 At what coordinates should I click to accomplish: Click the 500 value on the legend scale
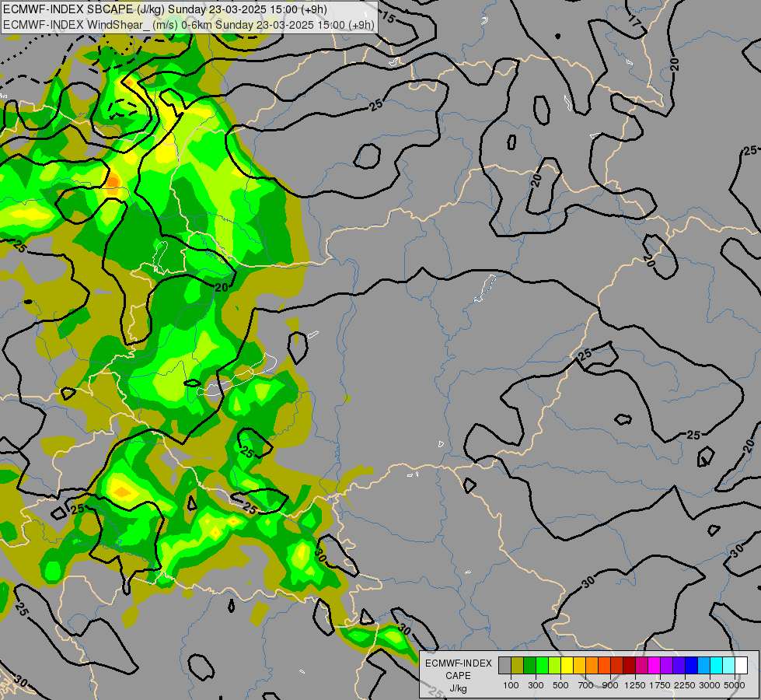click(x=560, y=685)
